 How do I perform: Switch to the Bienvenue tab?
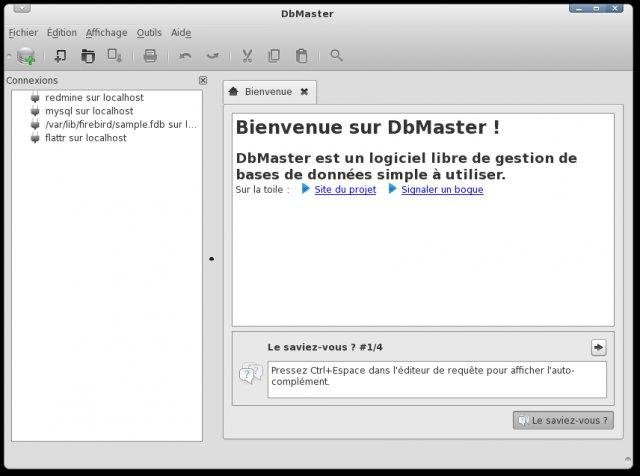pyautogui.click(x=268, y=92)
